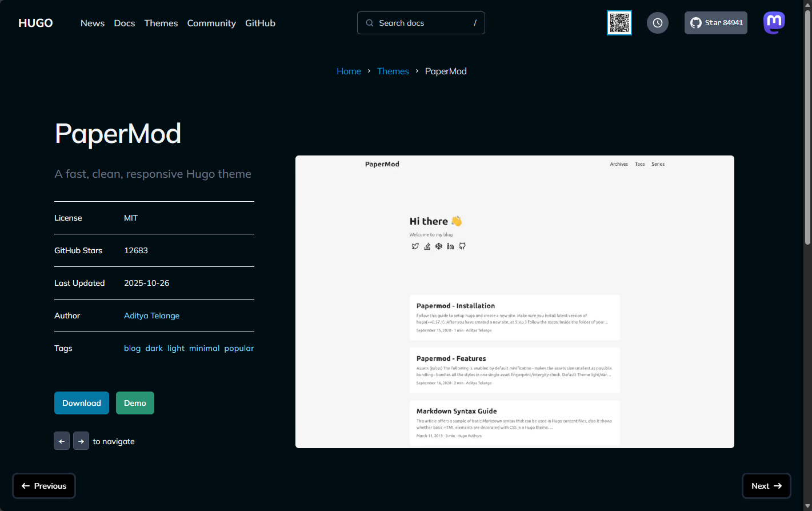
Task: Click the HUGO logo
Action: point(35,23)
